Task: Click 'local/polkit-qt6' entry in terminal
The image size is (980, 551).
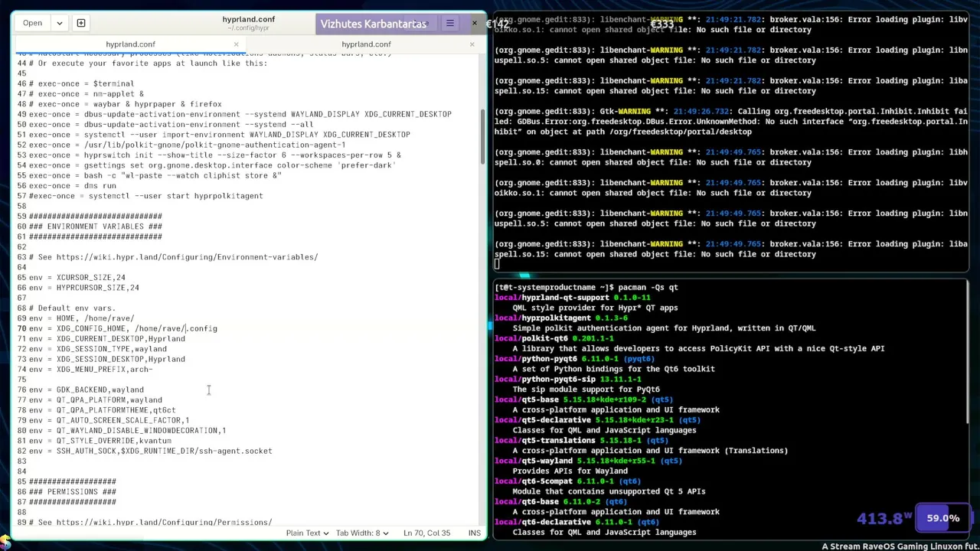Action: pos(531,338)
